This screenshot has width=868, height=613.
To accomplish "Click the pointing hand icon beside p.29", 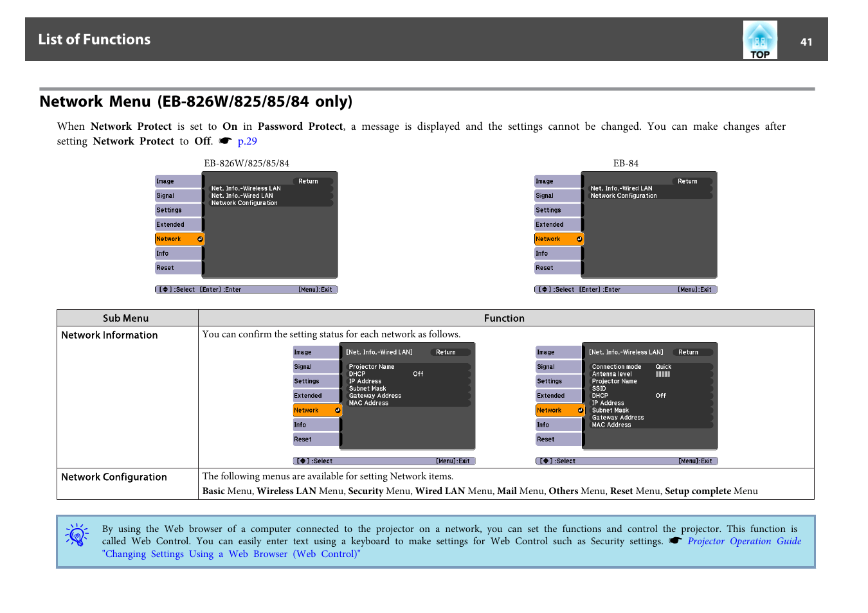I will (x=225, y=141).
